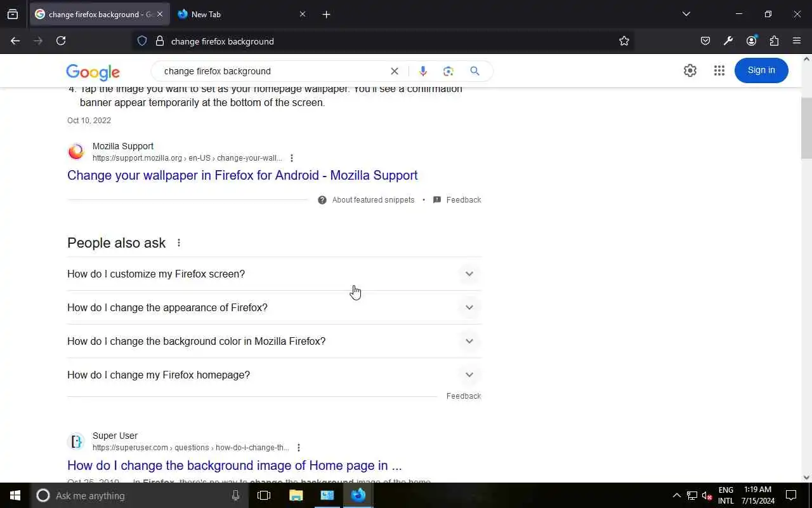Open Windows action center notifications
The width and height of the screenshot is (812, 508).
click(x=791, y=495)
